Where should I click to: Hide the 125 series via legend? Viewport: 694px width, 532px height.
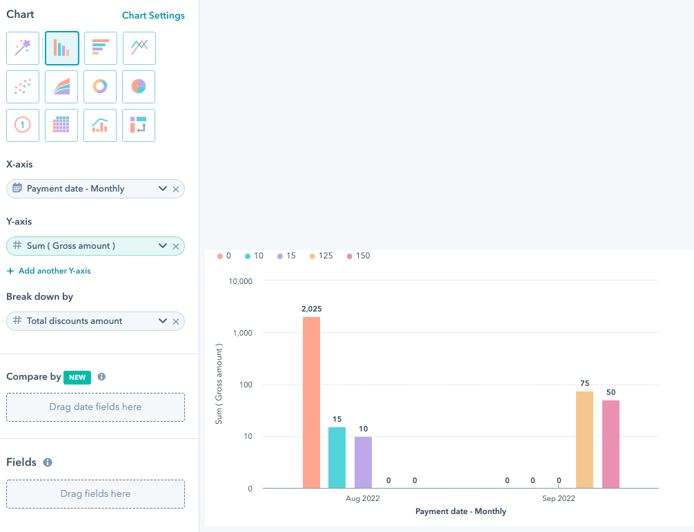[320, 256]
